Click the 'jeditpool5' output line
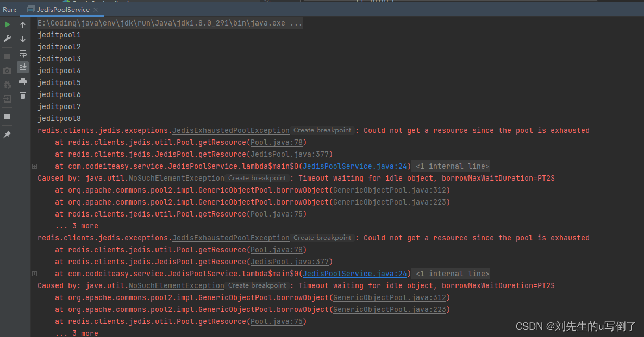The image size is (644, 337). (x=59, y=82)
